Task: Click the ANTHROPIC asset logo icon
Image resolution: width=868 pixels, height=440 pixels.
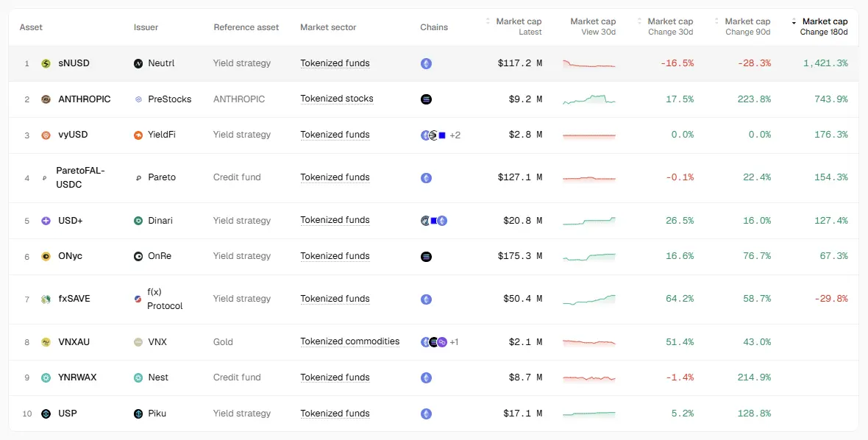Action: tap(46, 99)
